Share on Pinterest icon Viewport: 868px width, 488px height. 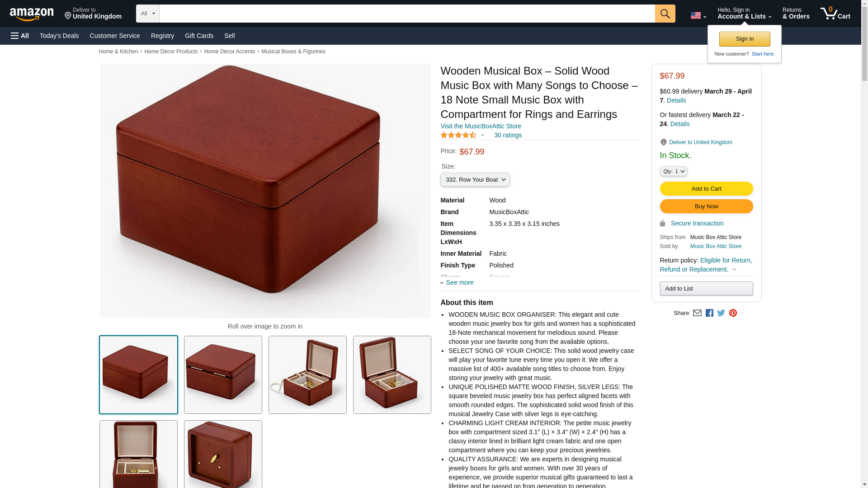point(733,313)
